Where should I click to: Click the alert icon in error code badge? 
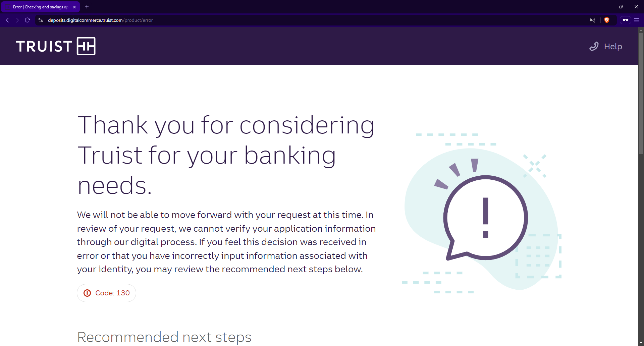point(87,293)
